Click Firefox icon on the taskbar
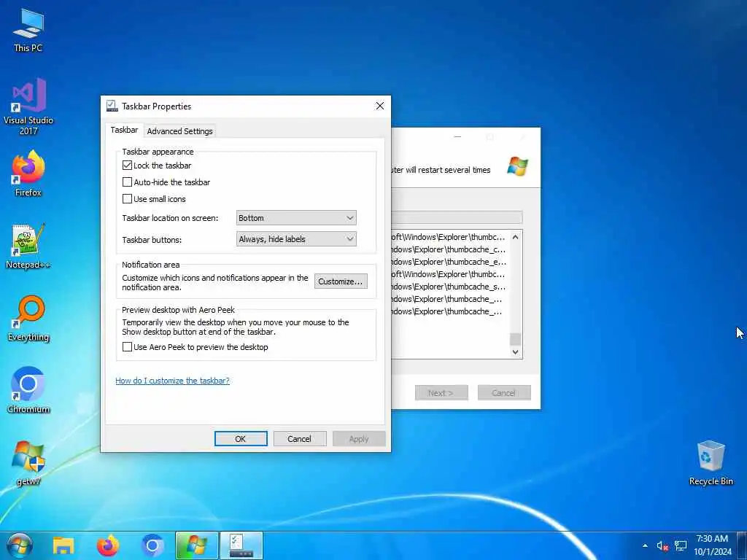 point(108,545)
